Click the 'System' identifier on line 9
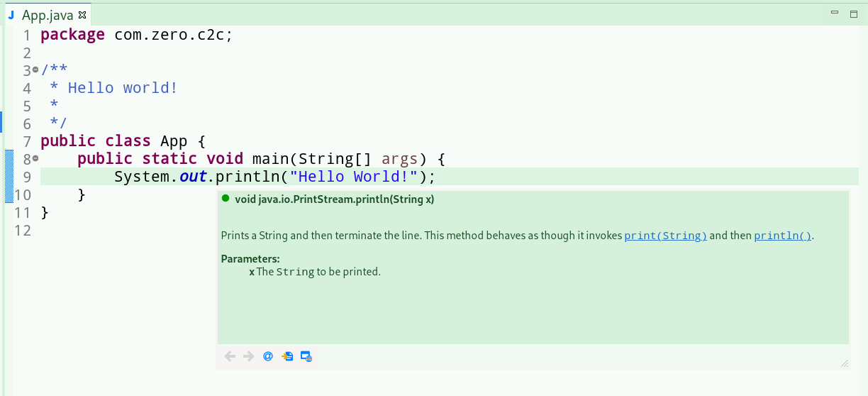This screenshot has height=396, width=868. [142, 177]
